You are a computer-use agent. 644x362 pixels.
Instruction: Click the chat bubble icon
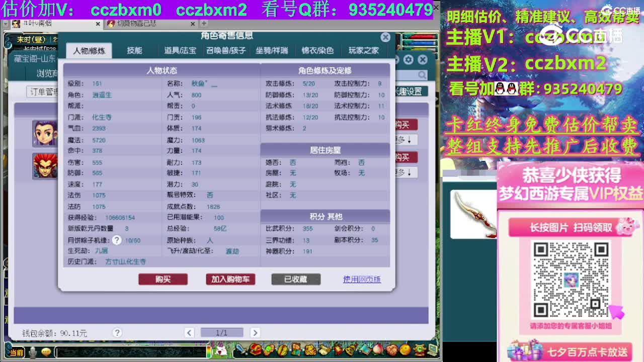point(46,352)
